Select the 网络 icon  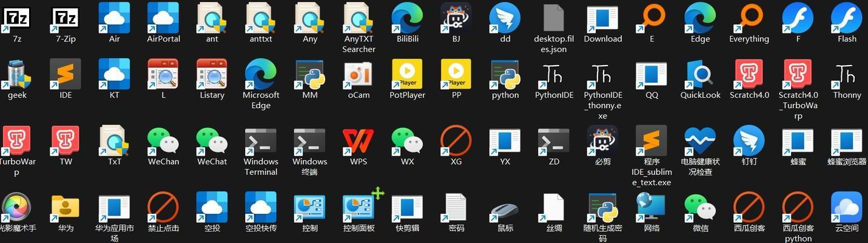(x=651, y=208)
